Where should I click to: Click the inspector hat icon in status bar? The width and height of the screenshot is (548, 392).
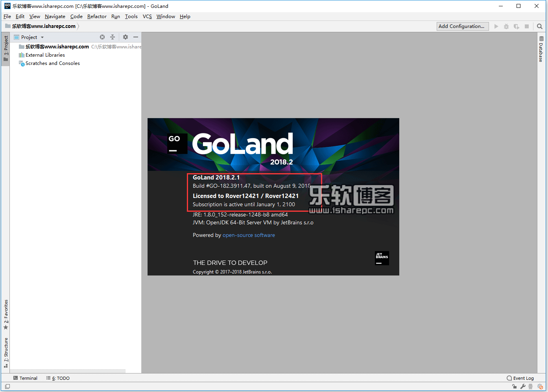tap(531, 386)
